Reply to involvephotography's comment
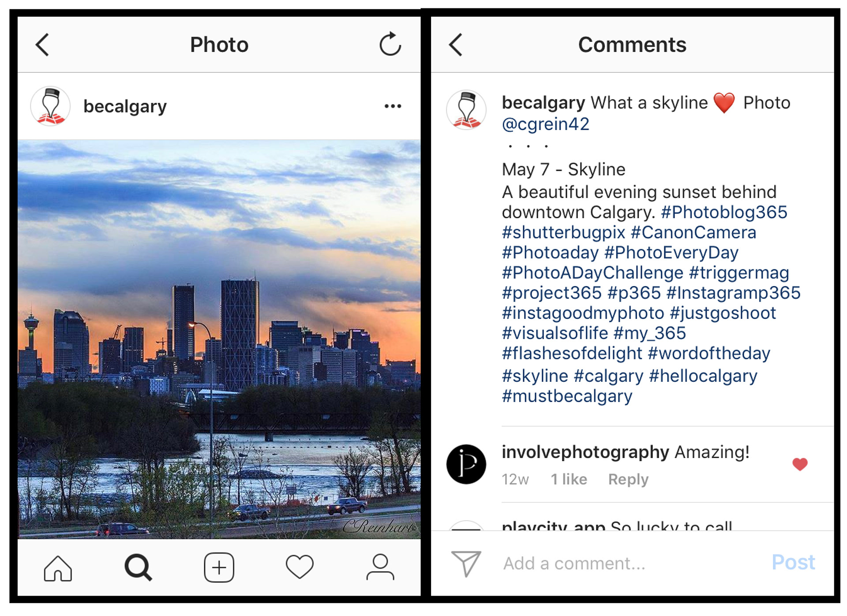This screenshot has height=616, width=847. (628, 479)
